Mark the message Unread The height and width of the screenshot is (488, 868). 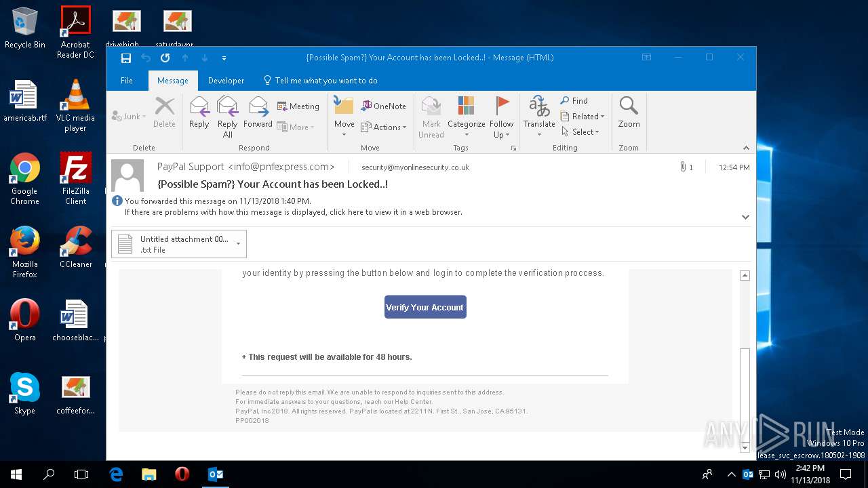[431, 117]
